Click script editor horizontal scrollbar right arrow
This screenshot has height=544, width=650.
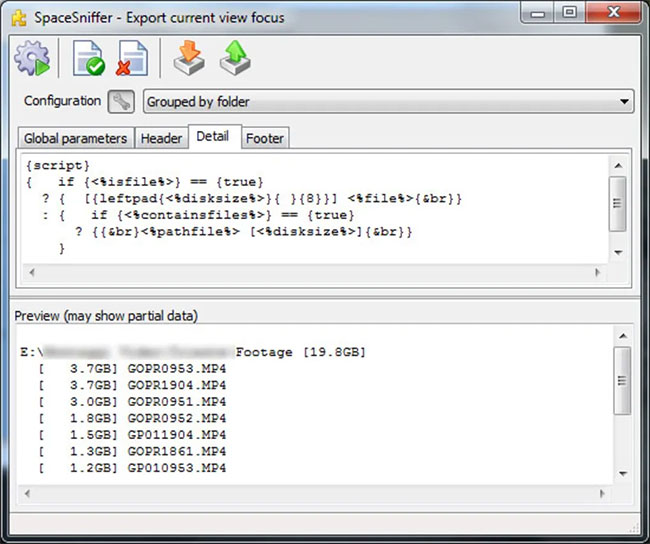pyautogui.click(x=601, y=272)
